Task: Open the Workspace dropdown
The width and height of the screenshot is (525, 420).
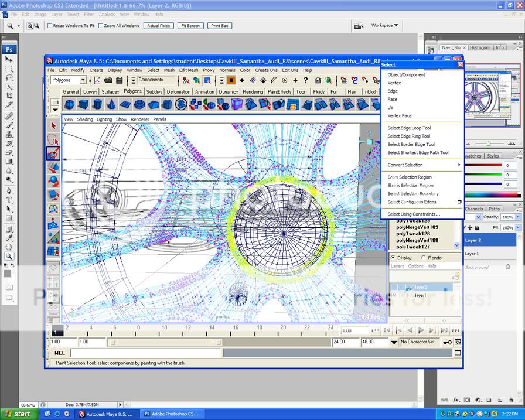Action: click(x=384, y=26)
